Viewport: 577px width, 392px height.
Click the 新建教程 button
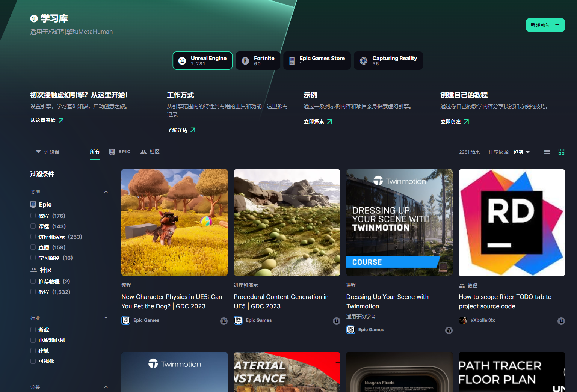coord(545,25)
